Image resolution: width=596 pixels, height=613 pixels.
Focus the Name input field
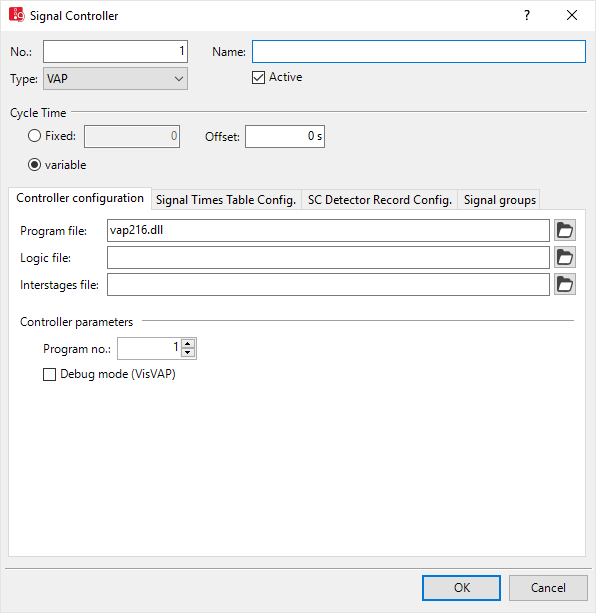pyautogui.click(x=419, y=51)
